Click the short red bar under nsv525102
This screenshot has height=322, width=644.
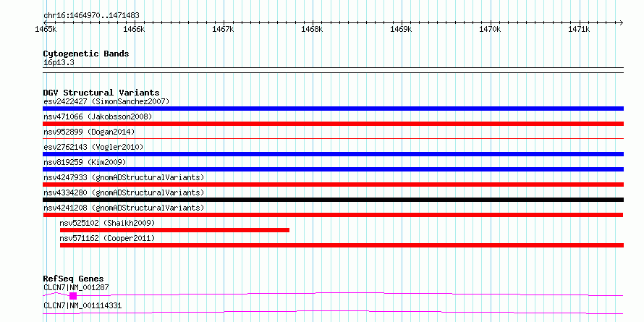[x=174, y=230]
